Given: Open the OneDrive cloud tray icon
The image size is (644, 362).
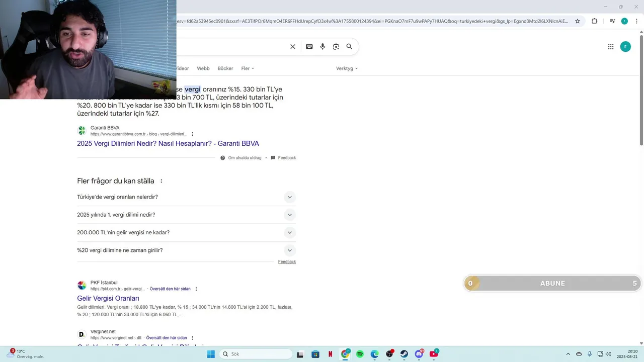Looking at the screenshot, I should pos(579,354).
